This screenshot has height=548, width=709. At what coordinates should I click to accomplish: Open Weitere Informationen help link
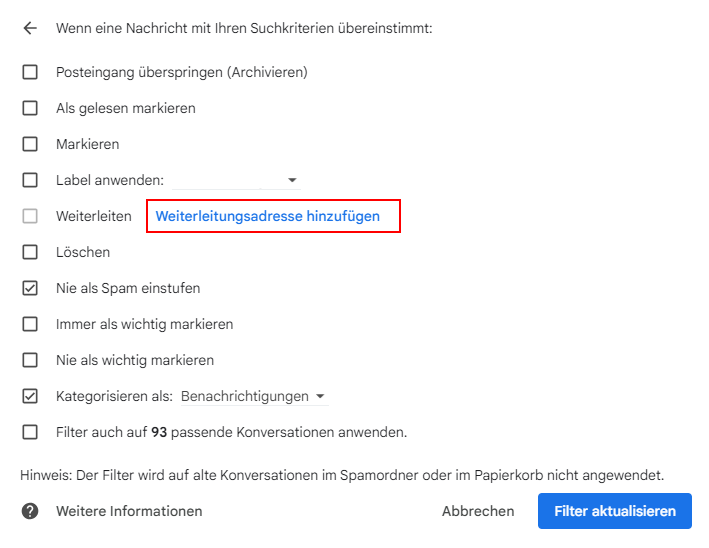point(129,511)
